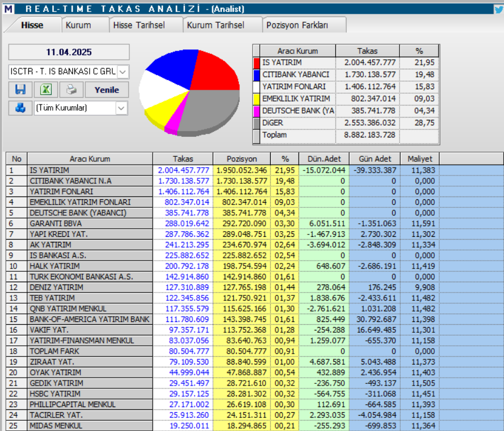The height and width of the screenshot is (431, 504).
Task: Click the save floppy disk icon
Action: 20,89
